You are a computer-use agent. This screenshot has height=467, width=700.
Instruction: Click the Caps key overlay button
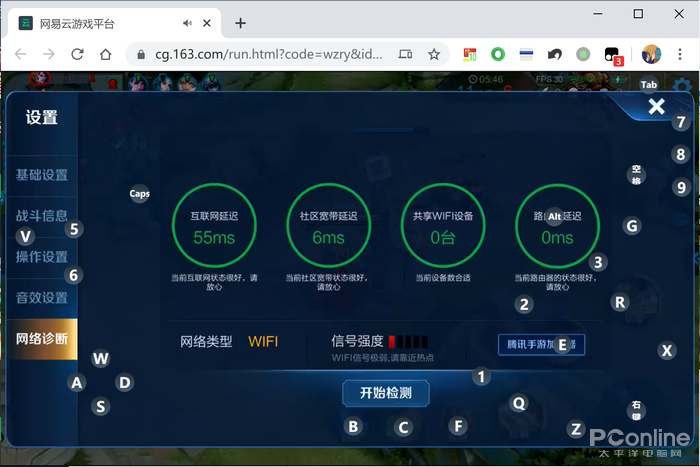click(140, 194)
